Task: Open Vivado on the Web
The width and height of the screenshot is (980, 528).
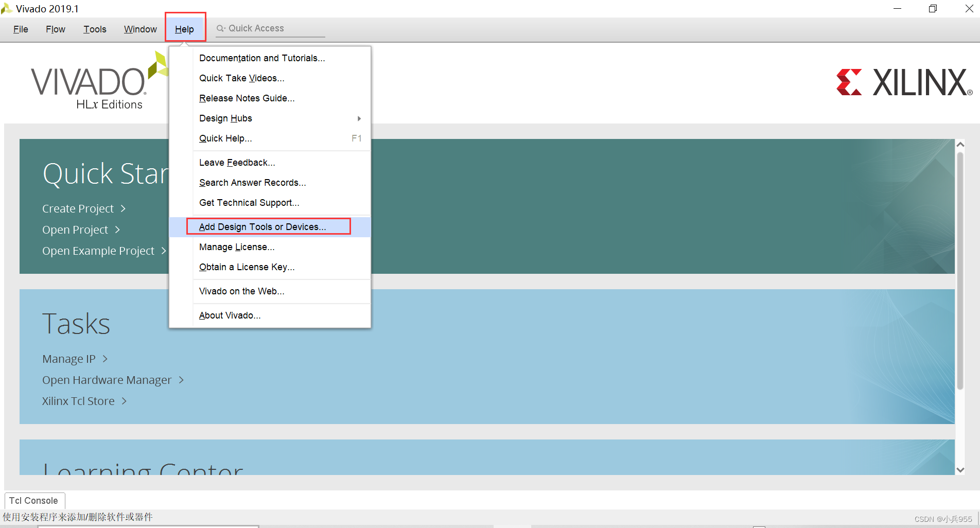Action: (x=270, y=291)
